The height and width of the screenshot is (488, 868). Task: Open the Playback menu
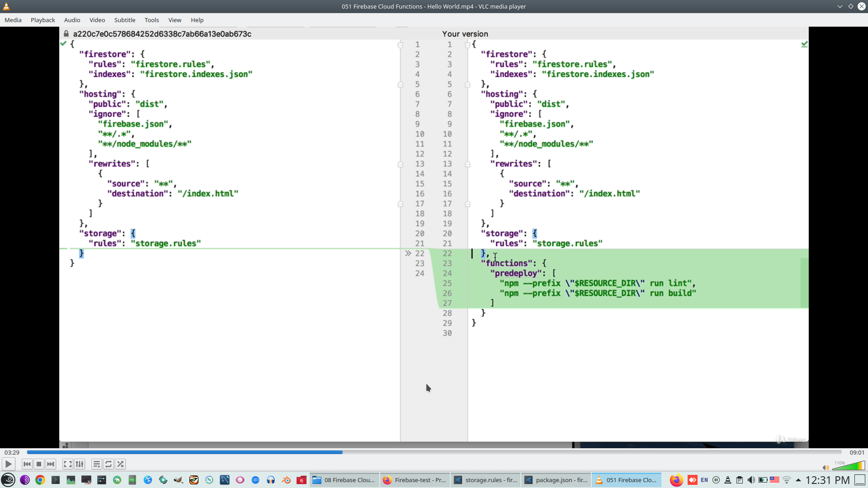(42, 20)
